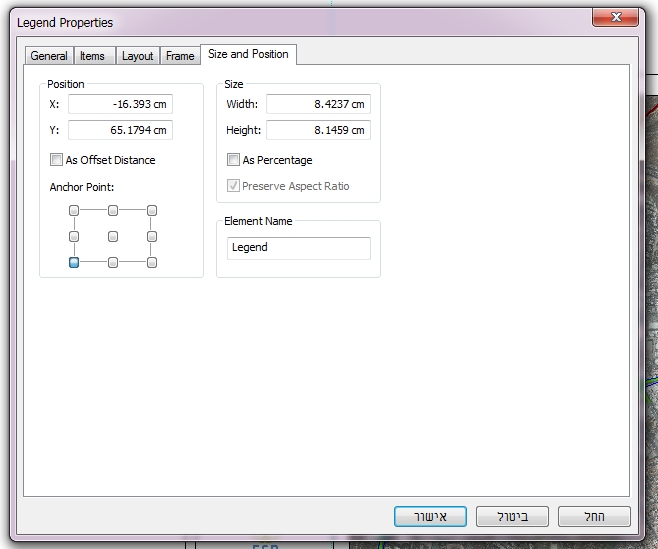Focus the Width input field
The width and height of the screenshot is (658, 549).
point(319,104)
